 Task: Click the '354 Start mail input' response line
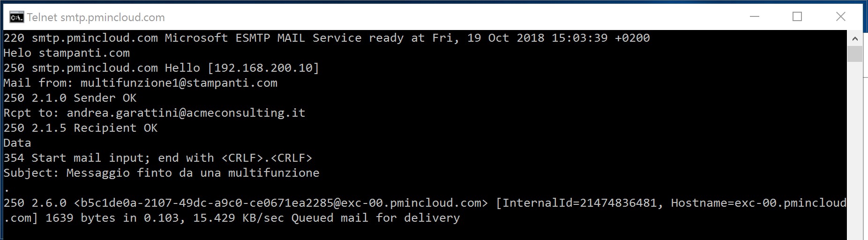(158, 158)
